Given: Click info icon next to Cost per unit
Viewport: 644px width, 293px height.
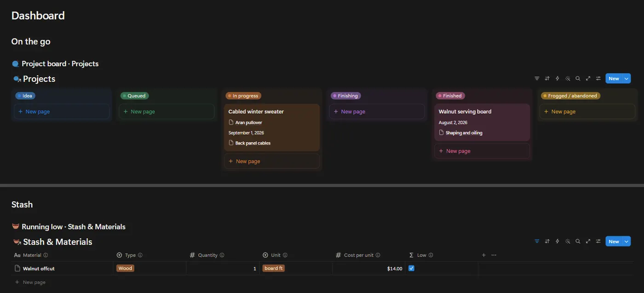Looking at the screenshot, I should click(378, 255).
